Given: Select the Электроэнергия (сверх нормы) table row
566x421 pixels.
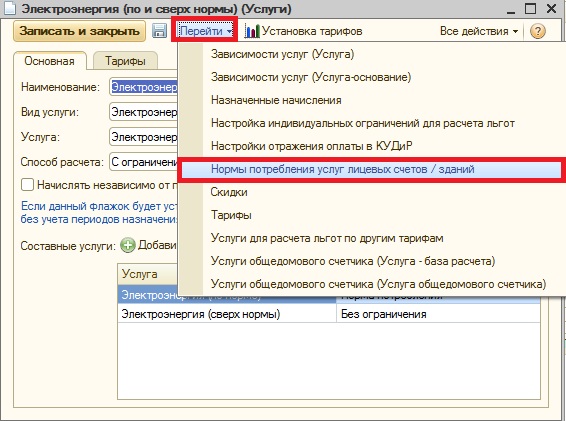Looking at the screenshot, I should click(329, 314).
